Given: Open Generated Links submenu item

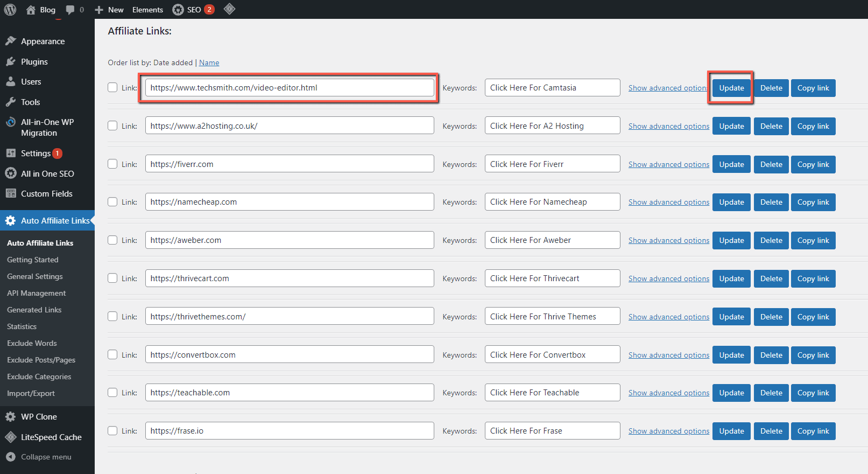Looking at the screenshot, I should pos(34,310).
